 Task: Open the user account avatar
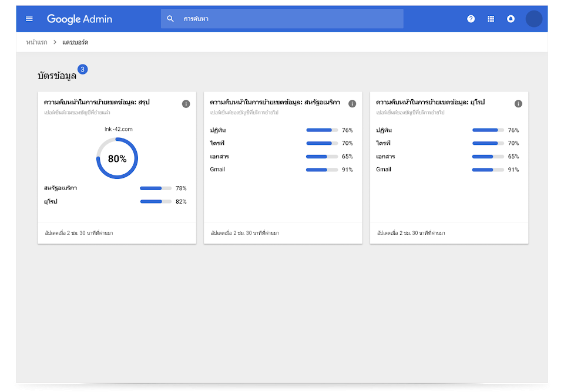point(533,19)
